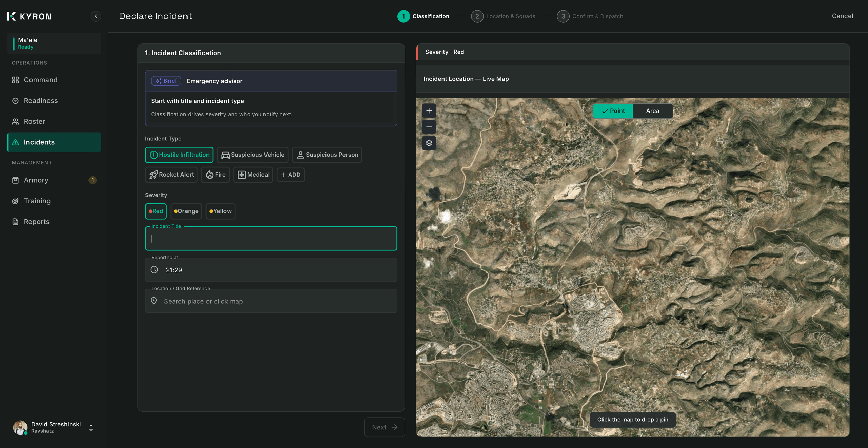
Task: Set severity to Orange
Action: (186, 211)
